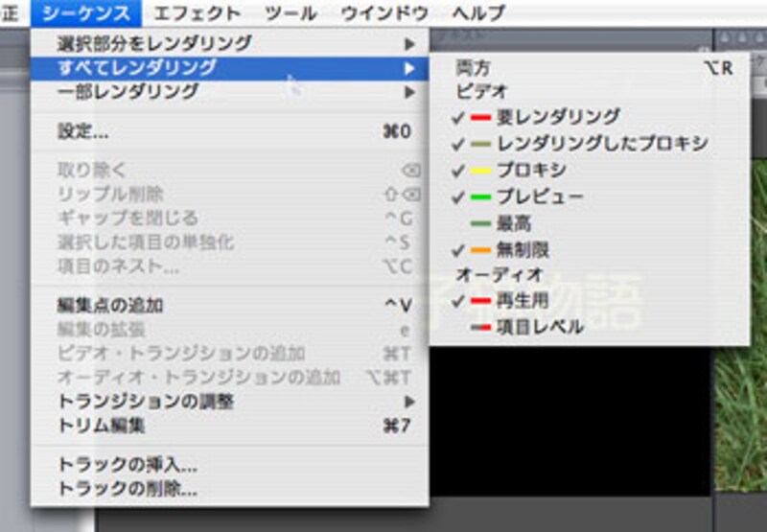This screenshot has height=532, width=767.
Task: Expand トランジションの調整 submenu
Action: [230, 402]
